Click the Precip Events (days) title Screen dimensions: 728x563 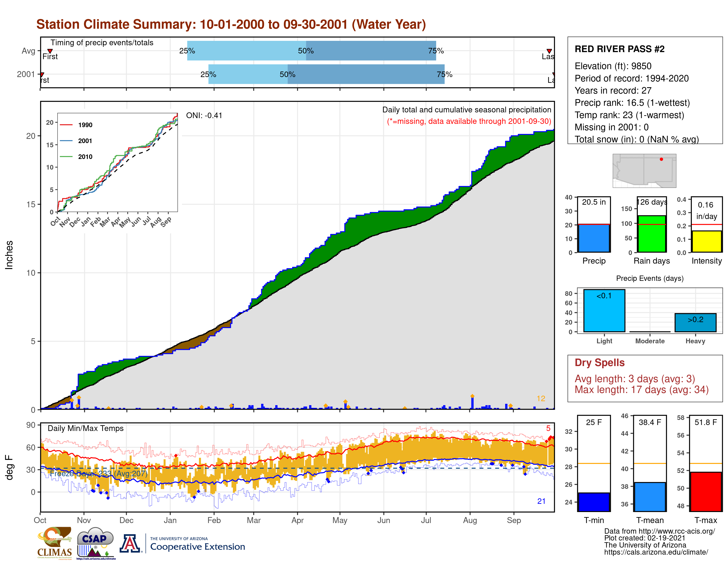tap(650, 278)
